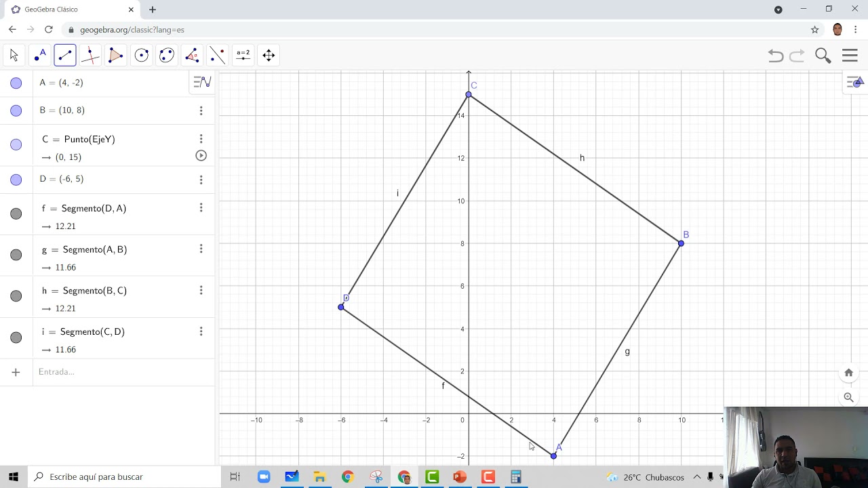This screenshot has width=868, height=488.
Task: Open the Chrome profile avatar
Action: tap(837, 30)
